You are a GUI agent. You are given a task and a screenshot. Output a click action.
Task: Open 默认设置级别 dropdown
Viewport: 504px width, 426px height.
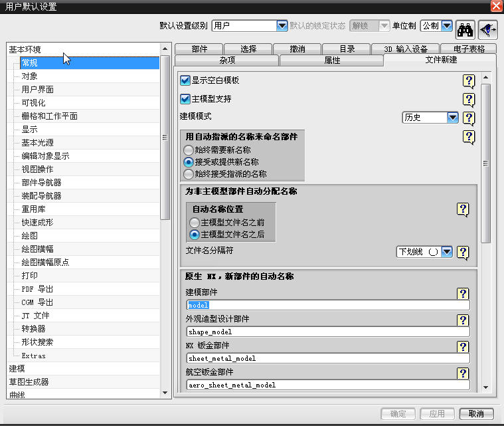pos(282,26)
